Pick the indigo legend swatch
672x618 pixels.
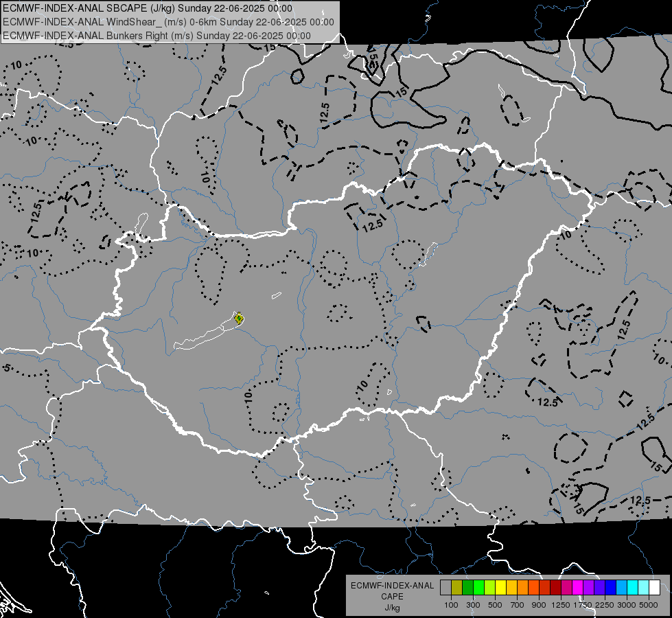pos(599,588)
